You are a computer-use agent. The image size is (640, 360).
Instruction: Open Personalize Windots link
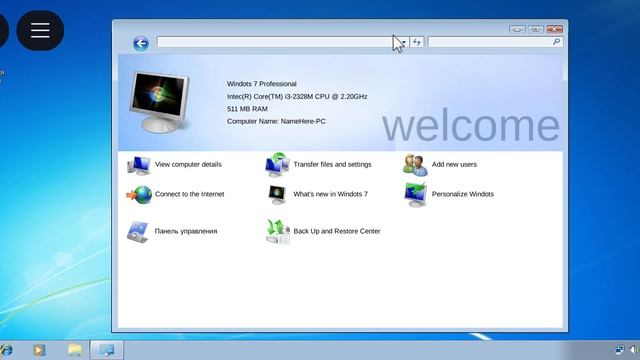point(463,194)
